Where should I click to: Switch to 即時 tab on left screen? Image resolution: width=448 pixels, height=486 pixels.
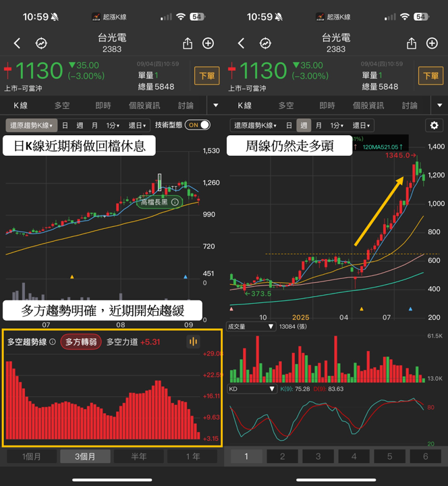(103, 105)
